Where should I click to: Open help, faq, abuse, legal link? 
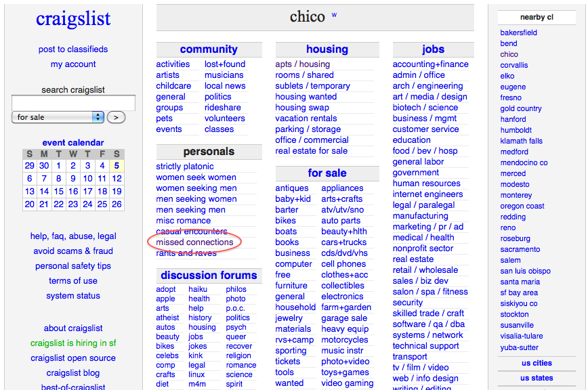pos(73,236)
